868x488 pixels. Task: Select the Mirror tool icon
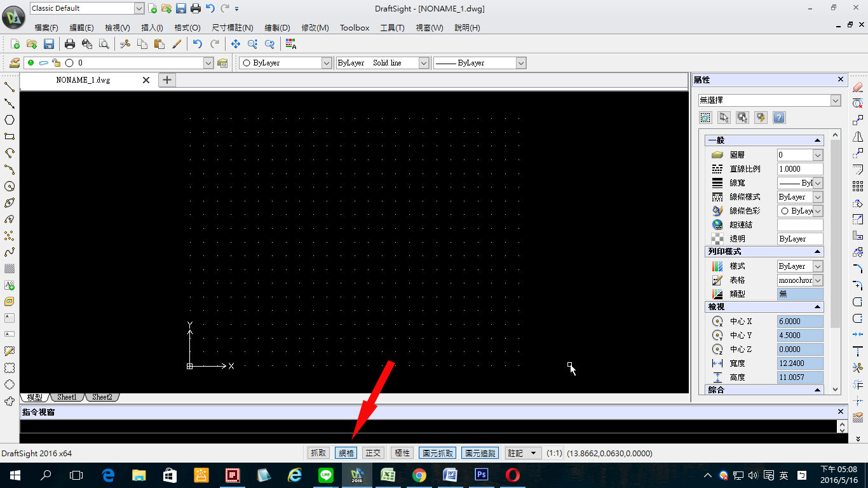858,137
